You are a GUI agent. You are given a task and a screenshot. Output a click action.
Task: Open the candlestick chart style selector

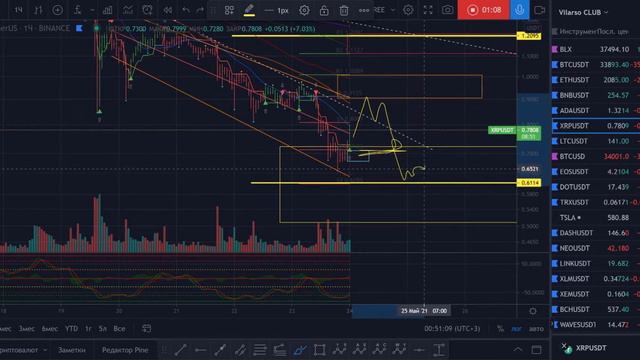pos(38,10)
